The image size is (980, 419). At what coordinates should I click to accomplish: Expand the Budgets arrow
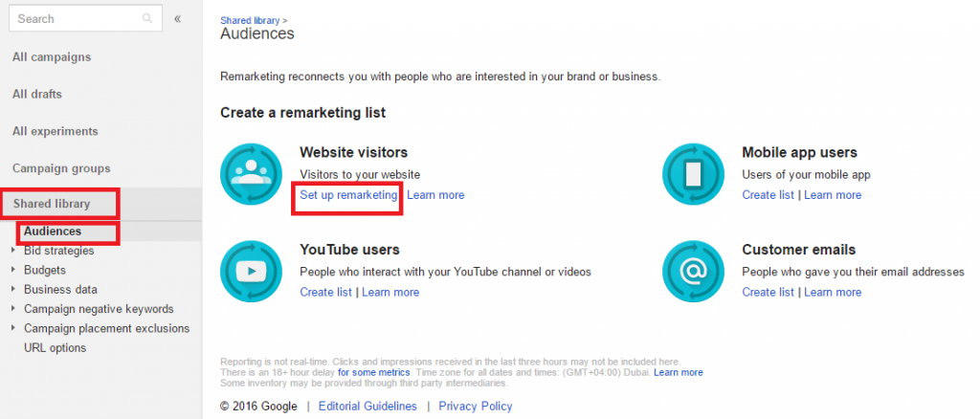click(x=13, y=271)
